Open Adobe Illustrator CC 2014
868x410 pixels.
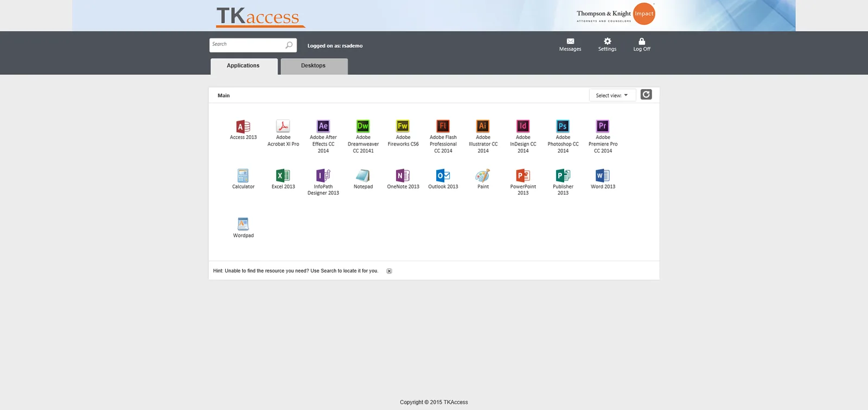click(483, 137)
